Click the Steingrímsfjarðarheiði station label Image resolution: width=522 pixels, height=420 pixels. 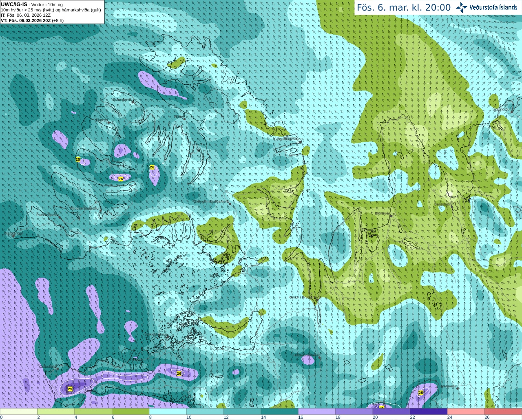click(211, 201)
